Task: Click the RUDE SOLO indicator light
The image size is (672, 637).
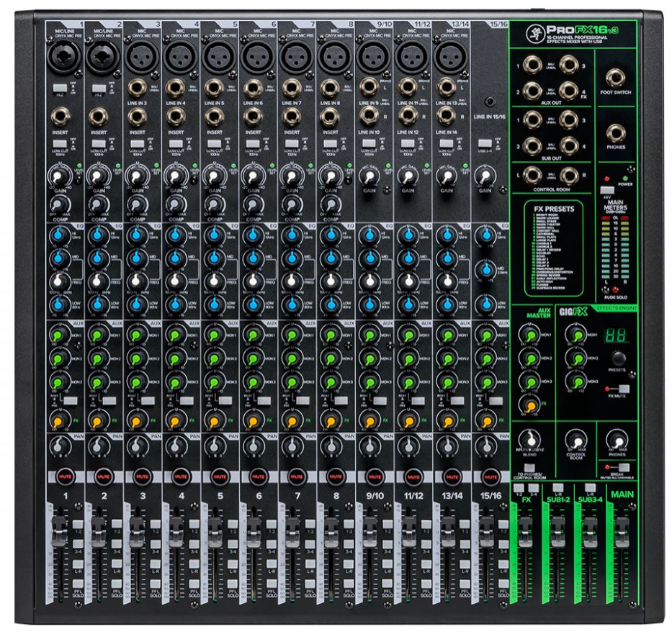Action: (x=615, y=289)
